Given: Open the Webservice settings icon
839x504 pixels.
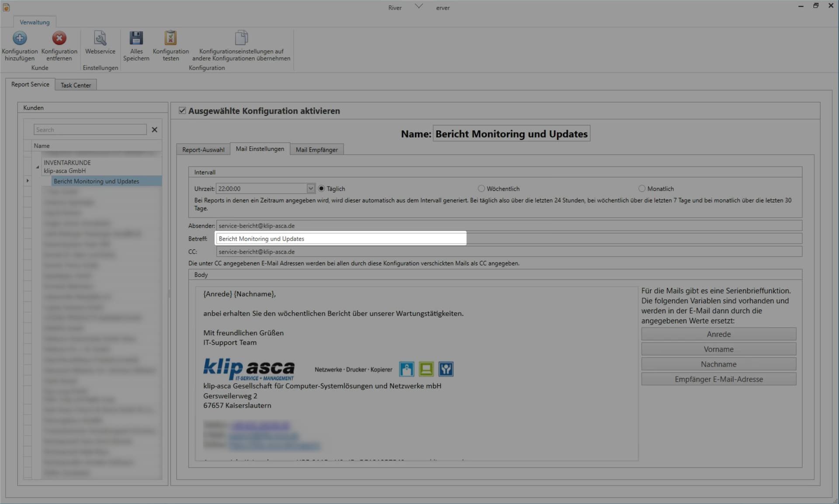Looking at the screenshot, I should click(x=100, y=38).
